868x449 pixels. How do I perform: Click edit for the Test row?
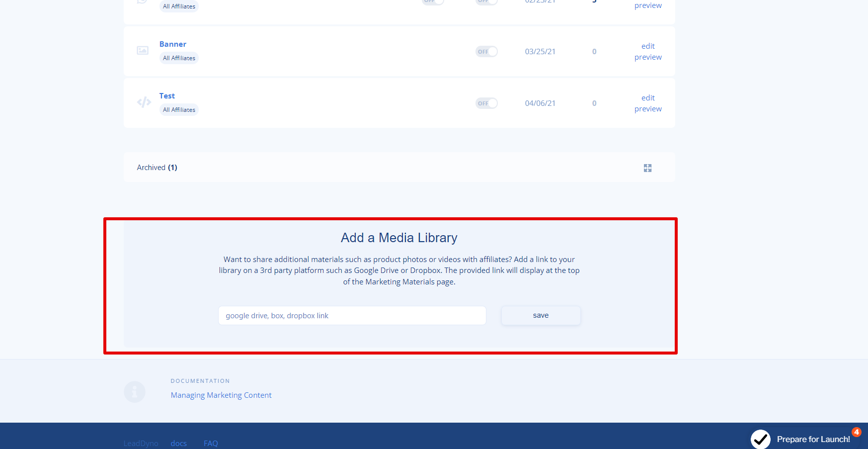[648, 98]
